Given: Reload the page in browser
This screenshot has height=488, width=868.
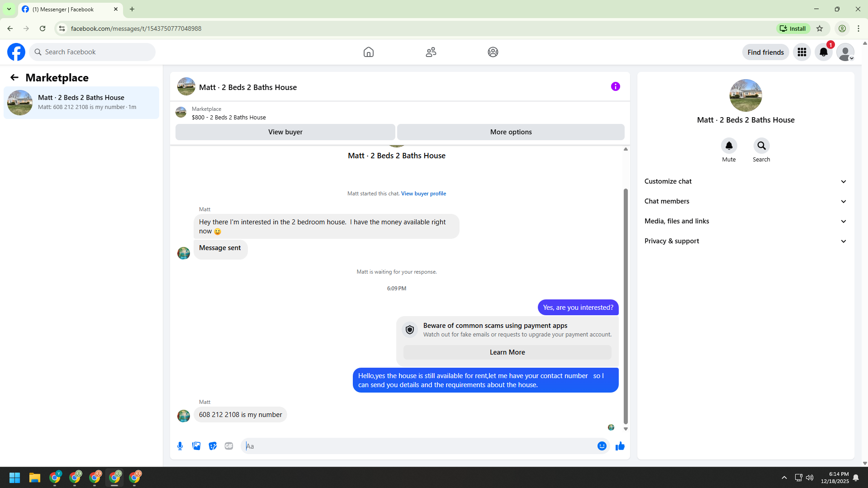Looking at the screenshot, I should click(x=43, y=28).
